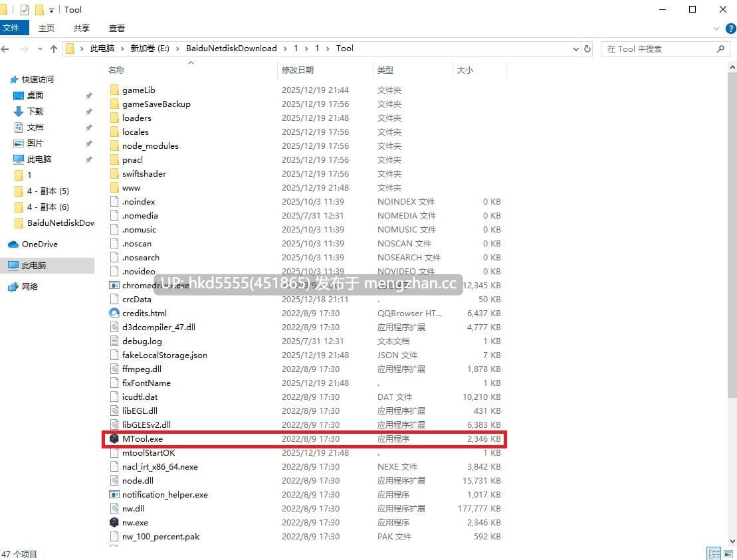The image size is (737, 560).
Task: Select 下载 in the quick access sidebar
Action: click(x=35, y=112)
